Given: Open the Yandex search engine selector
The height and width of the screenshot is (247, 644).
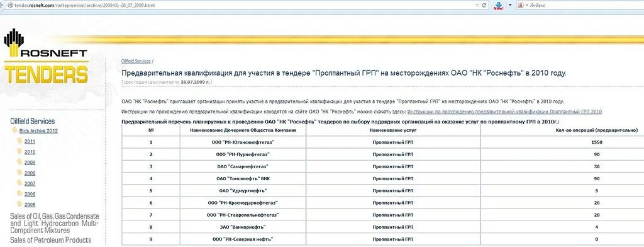Looking at the screenshot, I should click(523, 5).
